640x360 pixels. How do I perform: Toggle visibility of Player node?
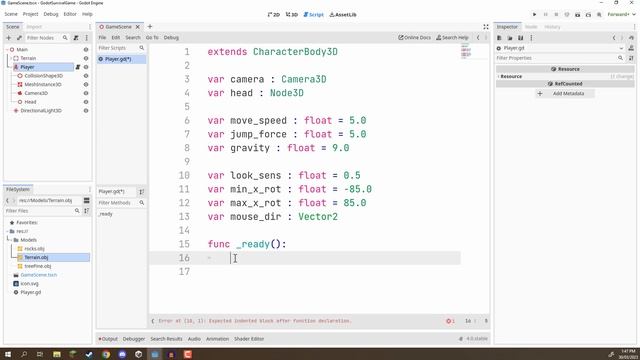86,67
